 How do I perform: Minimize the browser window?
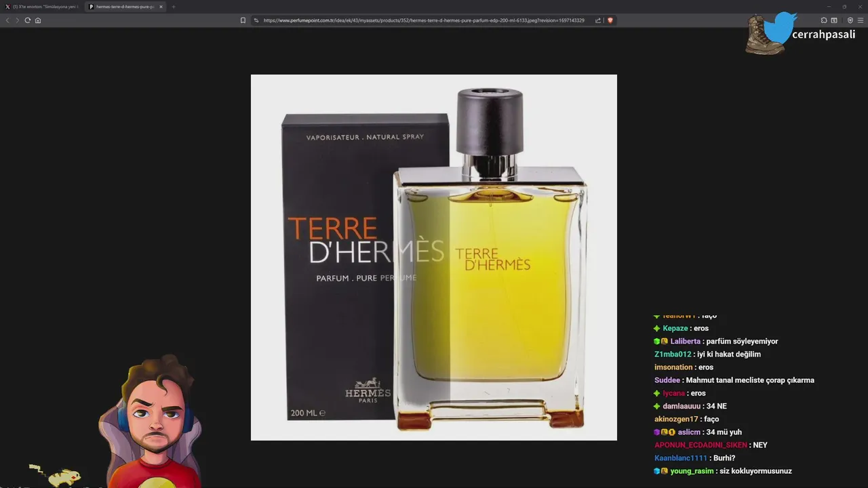[828, 7]
